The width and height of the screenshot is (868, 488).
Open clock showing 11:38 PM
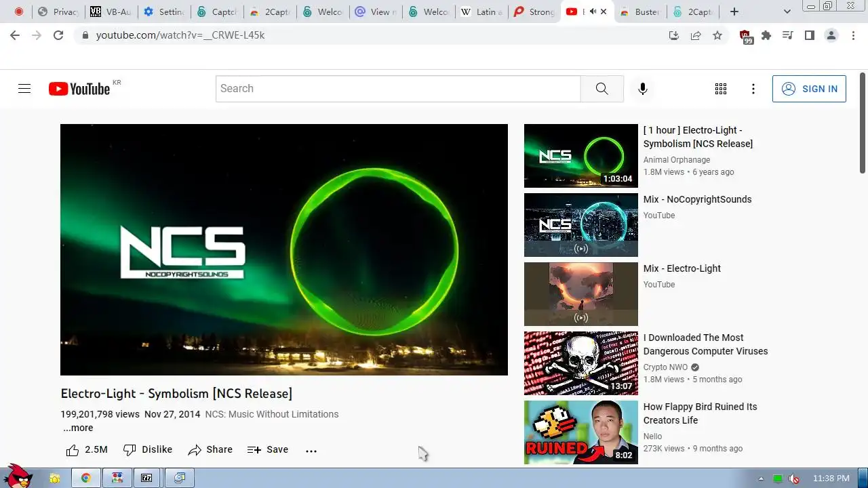[x=831, y=479]
